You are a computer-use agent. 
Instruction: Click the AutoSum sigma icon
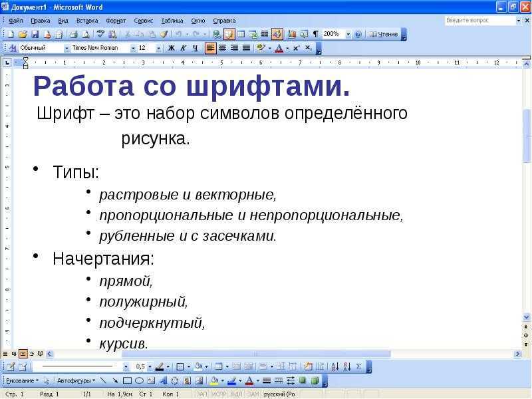pyautogui.click(x=358, y=366)
